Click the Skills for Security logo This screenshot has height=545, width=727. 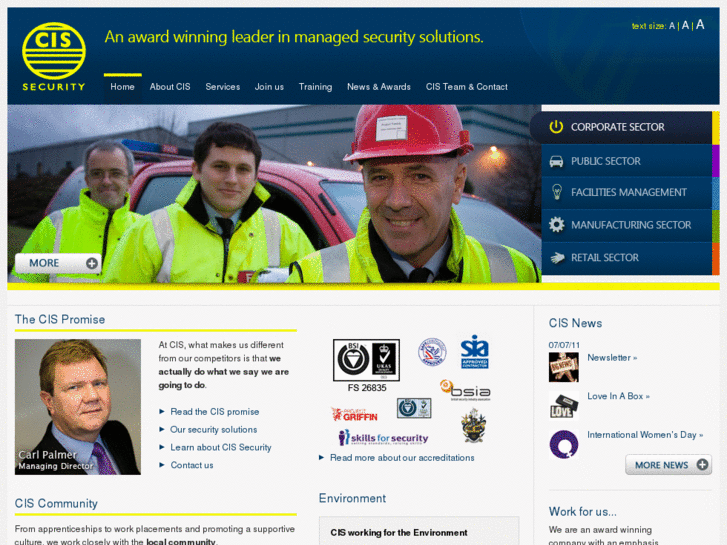[x=383, y=437]
